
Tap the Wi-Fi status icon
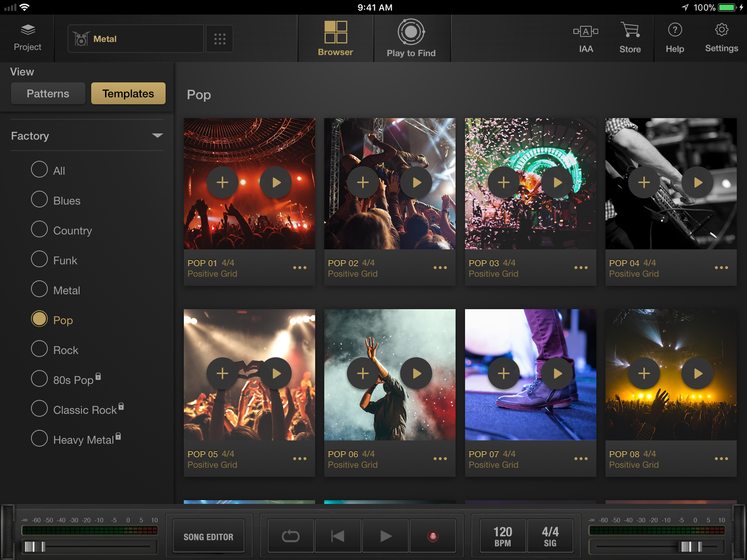click(24, 7)
